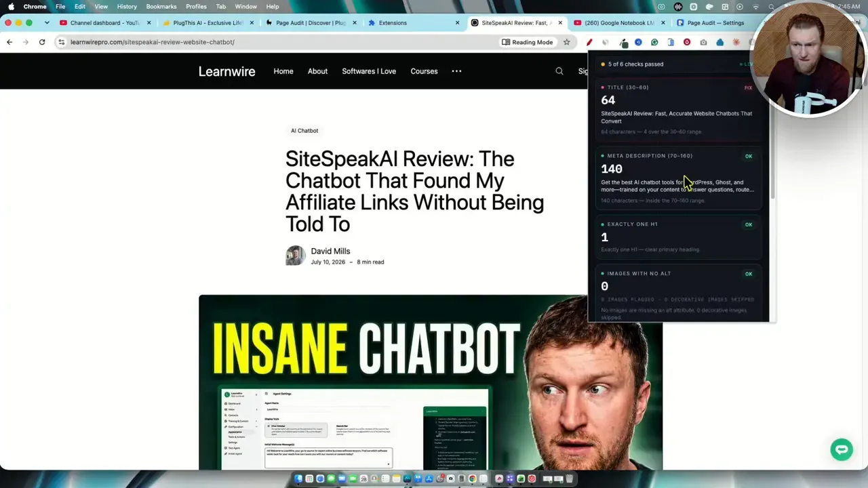Open the Softwares I Love link
The image size is (868, 488).
tap(369, 71)
